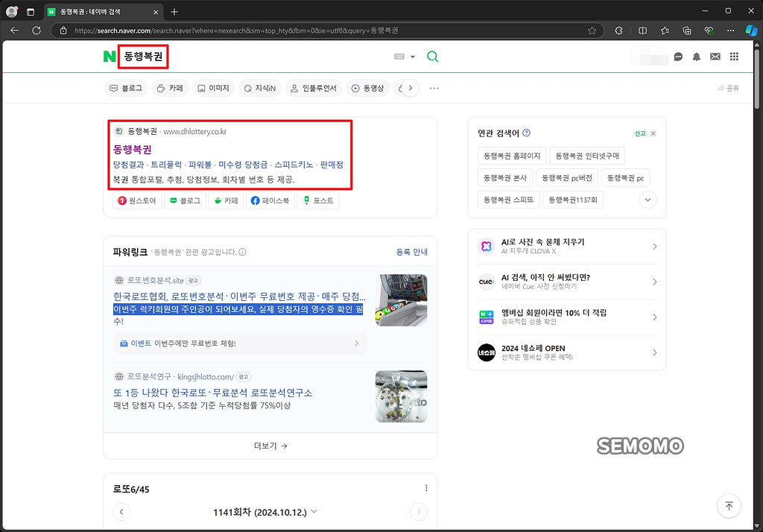The width and height of the screenshot is (763, 532).
Task: Click the back to top arrow button
Action: coord(729,506)
